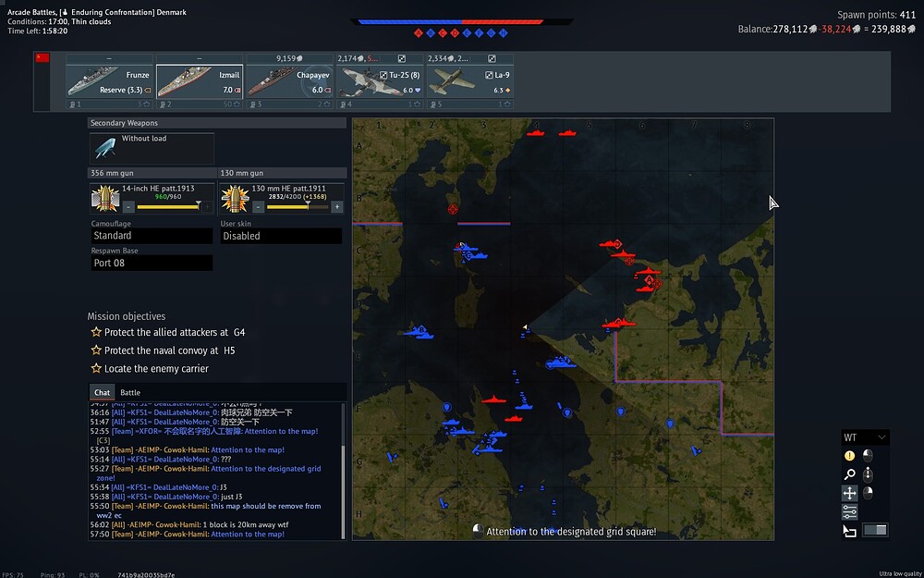Click the cursor reset icon
Image resolution: width=924 pixels, height=578 pixels.
pos(849,531)
